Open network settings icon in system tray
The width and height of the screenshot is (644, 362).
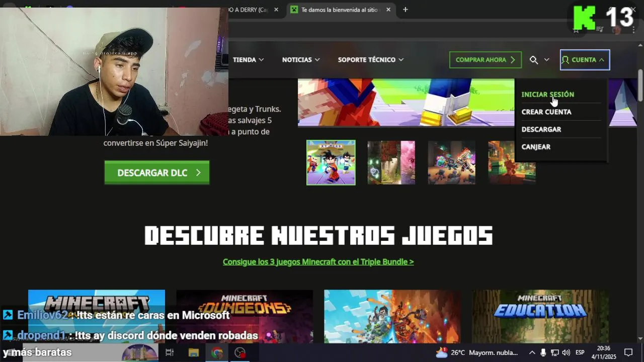tap(554, 352)
